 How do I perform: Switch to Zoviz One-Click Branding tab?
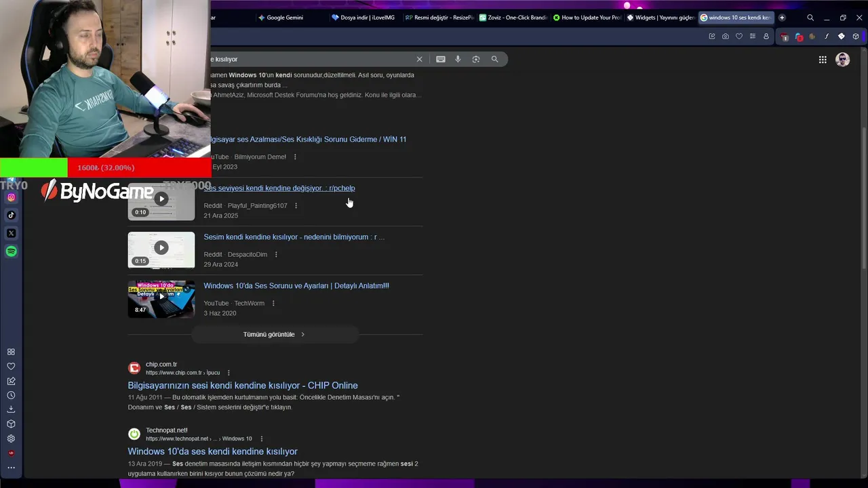pyautogui.click(x=513, y=18)
